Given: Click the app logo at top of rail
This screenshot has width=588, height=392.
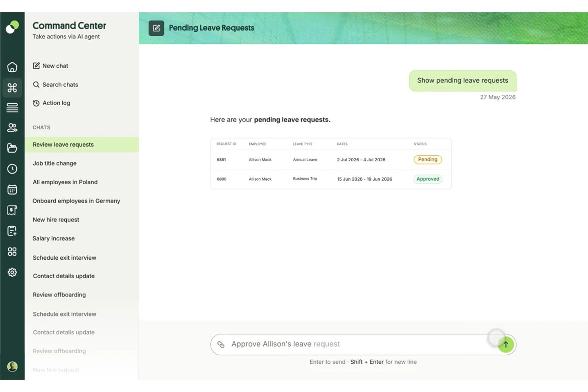Looking at the screenshot, I should [12, 27].
